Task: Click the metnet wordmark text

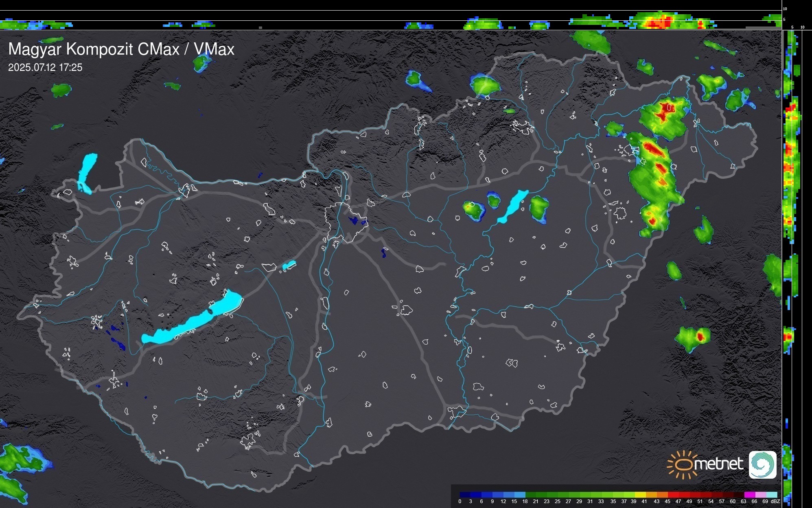Action: (718, 464)
